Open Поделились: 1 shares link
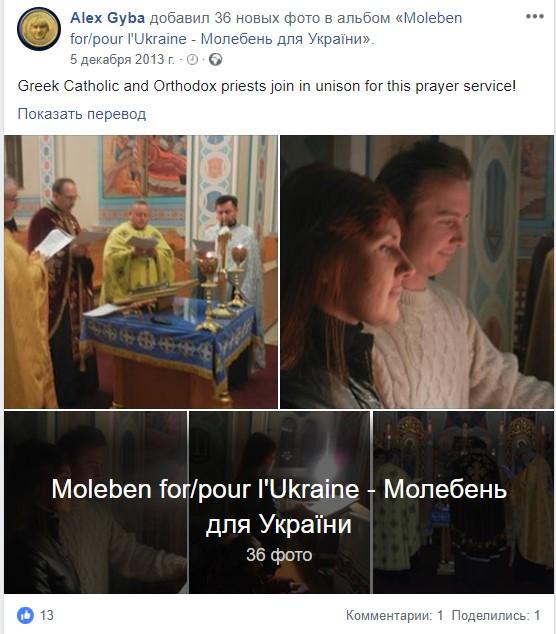The image size is (556, 634). point(496,615)
